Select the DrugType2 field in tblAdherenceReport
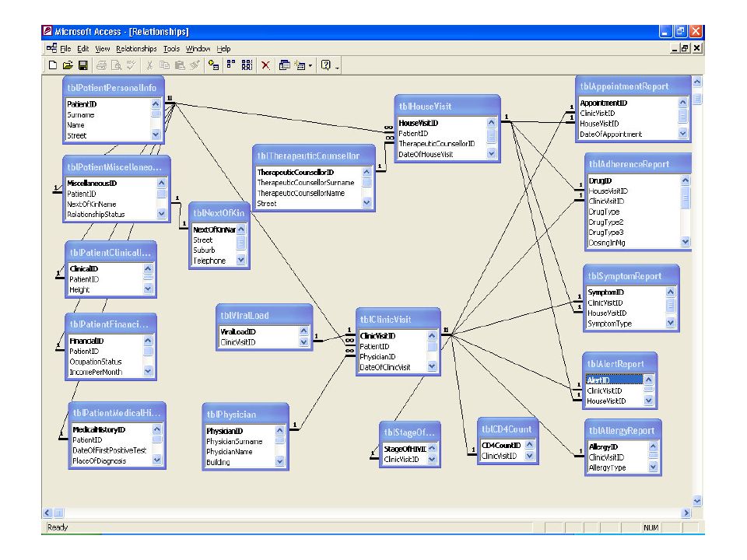Image resolution: width=747 pixels, height=560 pixels. pyautogui.click(x=606, y=222)
